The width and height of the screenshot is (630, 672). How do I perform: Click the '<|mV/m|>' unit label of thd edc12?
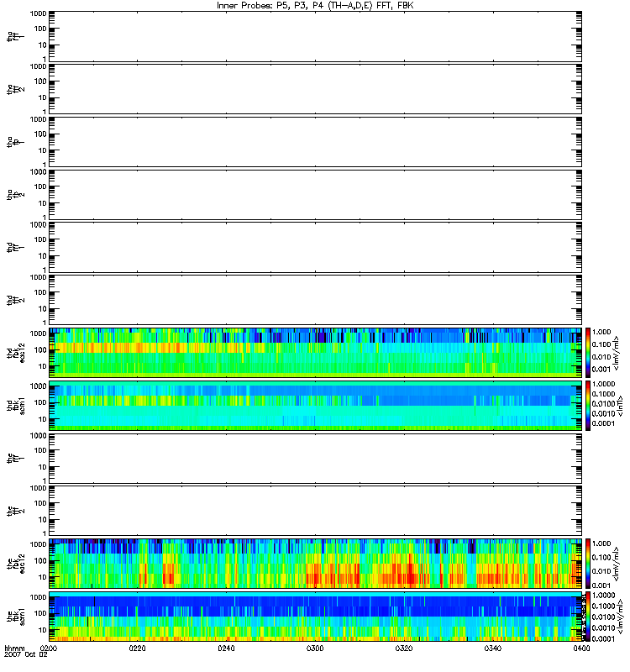pos(617,353)
